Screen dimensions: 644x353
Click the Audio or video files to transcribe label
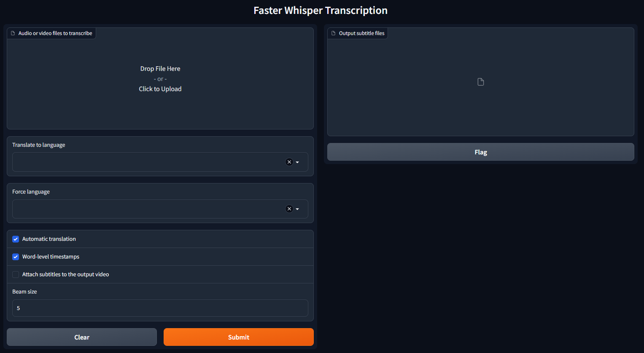click(x=55, y=33)
